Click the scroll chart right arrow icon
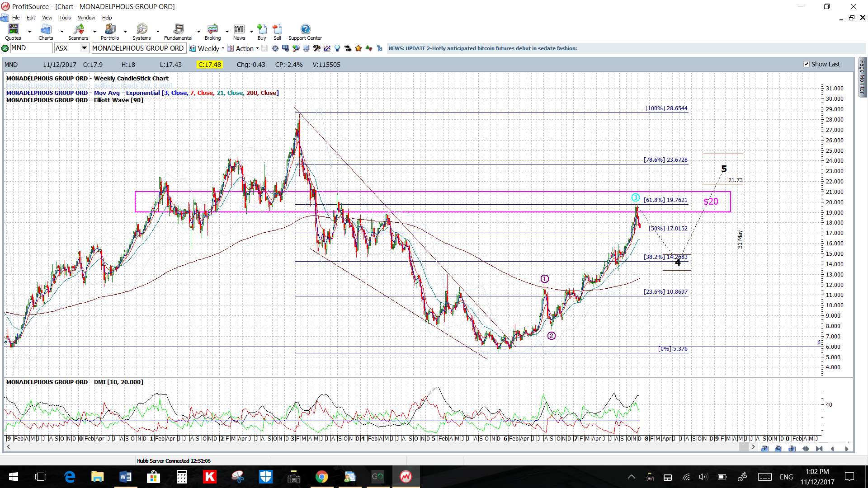868x488 pixels. 847,449
